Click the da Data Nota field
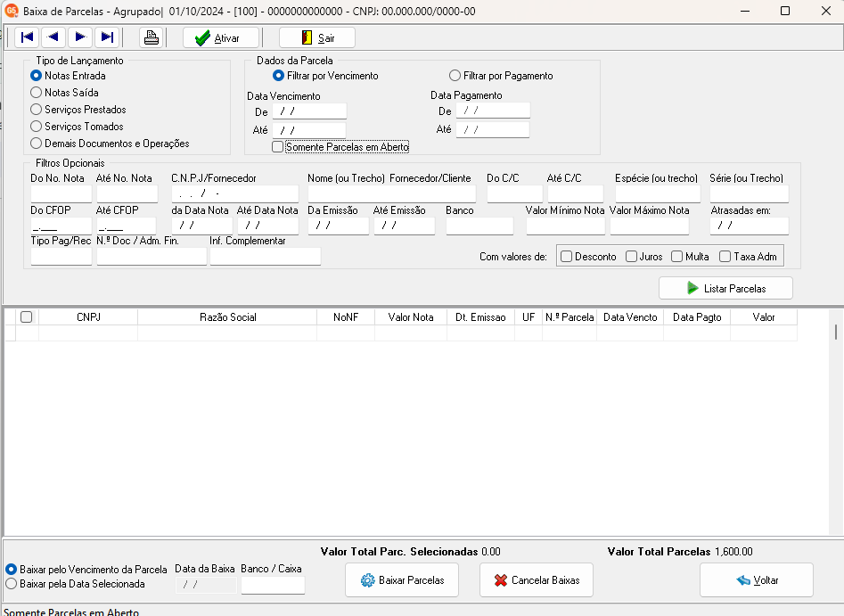Viewport: 844px width, 616px height. [201, 226]
